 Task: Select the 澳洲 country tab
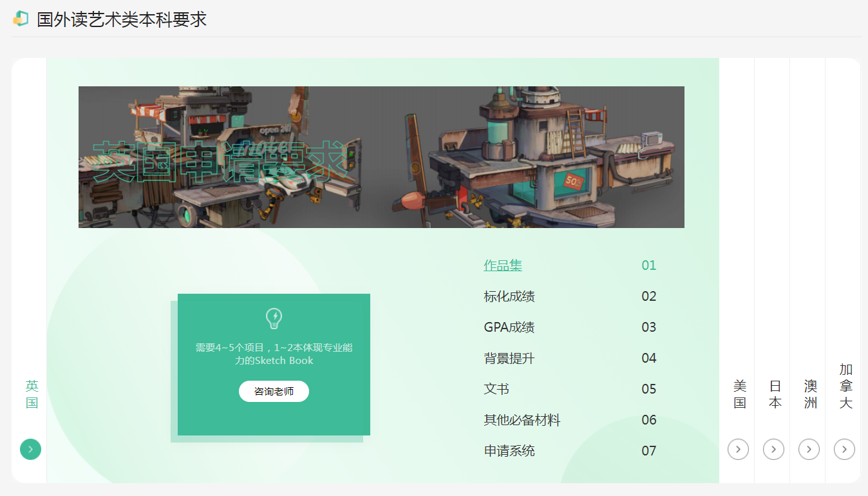pyautogui.click(x=811, y=394)
